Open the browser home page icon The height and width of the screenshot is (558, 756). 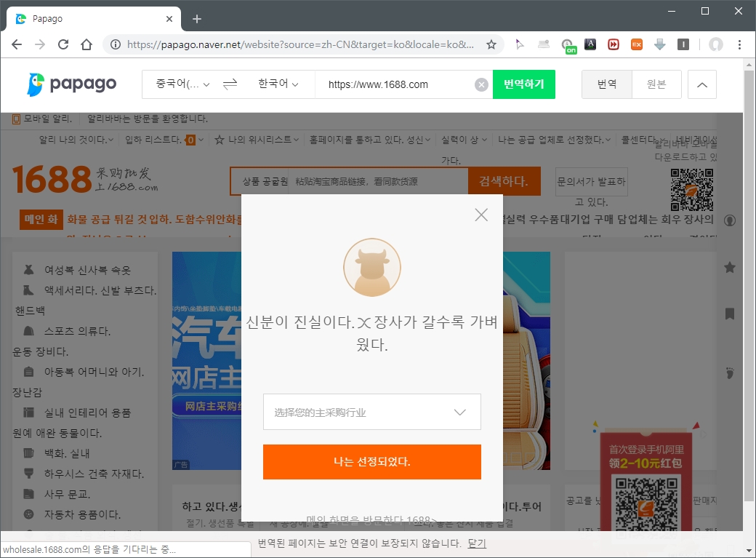87,45
